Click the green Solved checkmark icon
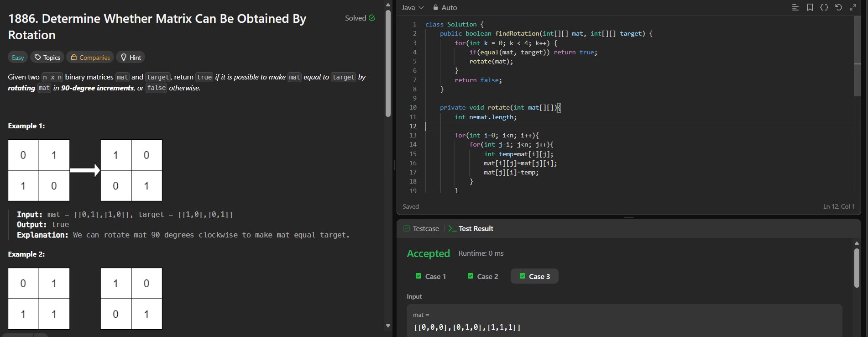 tap(372, 18)
